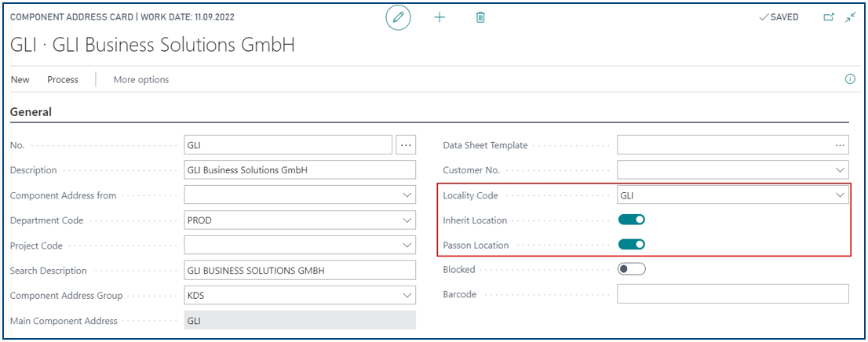
Task: Click the Main Component Address read-only field
Action: [300, 320]
